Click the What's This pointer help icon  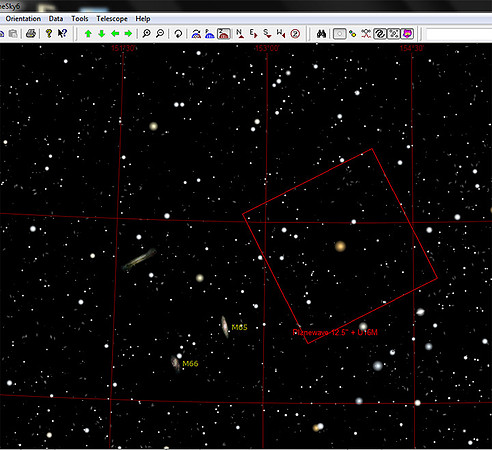point(62,33)
